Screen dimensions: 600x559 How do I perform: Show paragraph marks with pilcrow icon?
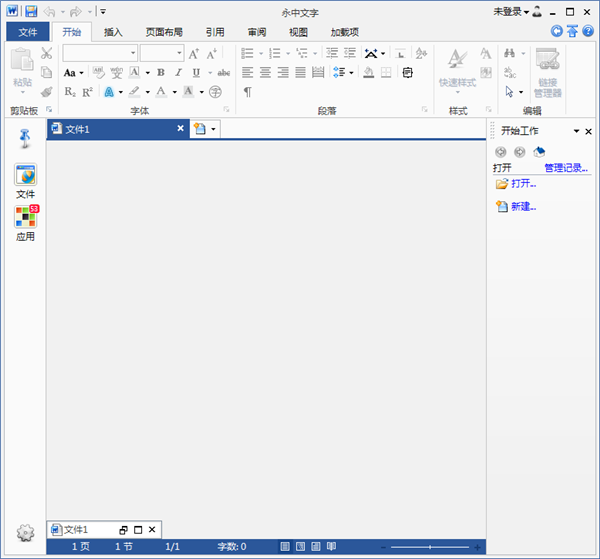pos(247,92)
